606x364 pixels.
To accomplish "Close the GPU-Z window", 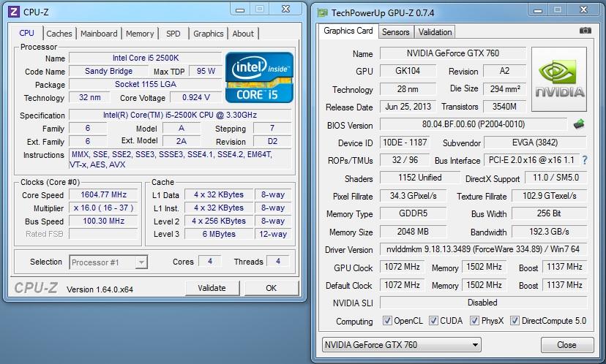I will click(x=583, y=10).
